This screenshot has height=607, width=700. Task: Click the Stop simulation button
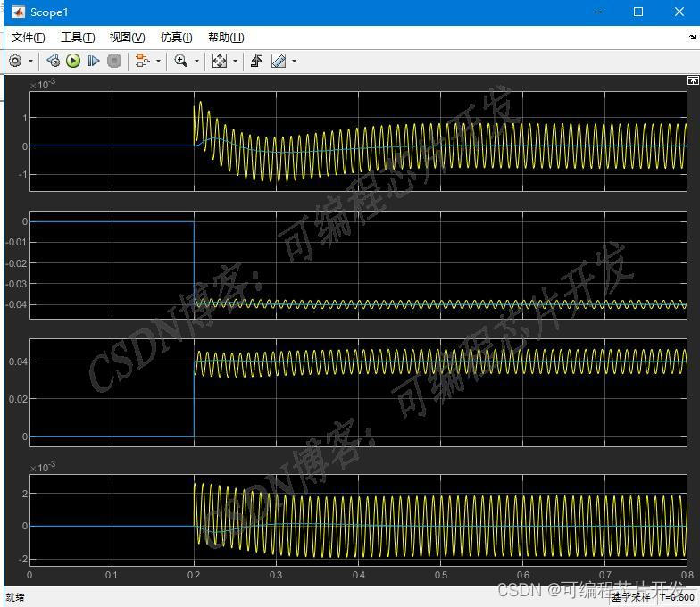(x=114, y=61)
